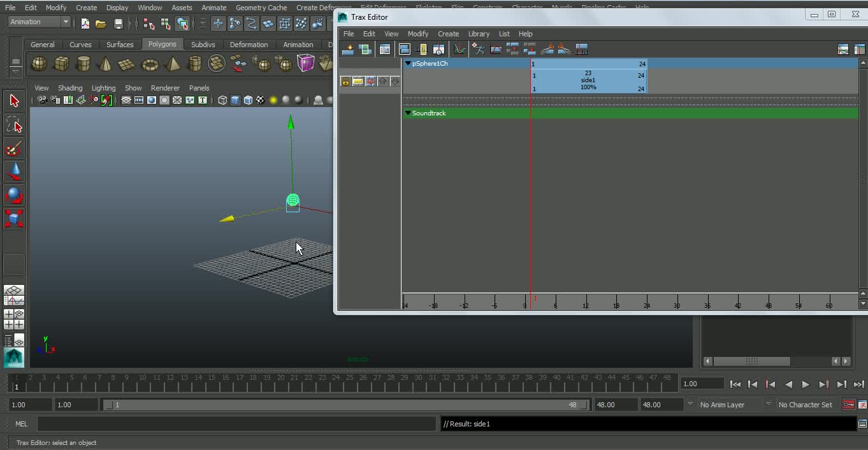This screenshot has width=868, height=450.
Task: Toggle mute on the pSphere1Ch track
Action: [x=370, y=82]
